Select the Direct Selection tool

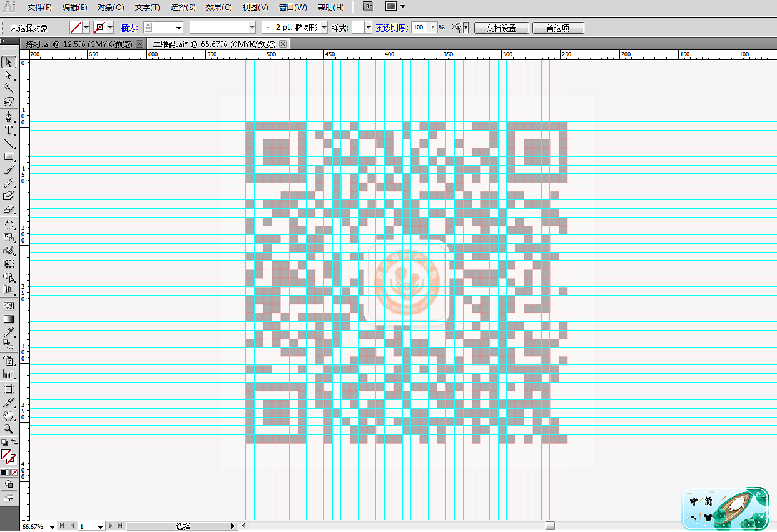tap(9, 75)
